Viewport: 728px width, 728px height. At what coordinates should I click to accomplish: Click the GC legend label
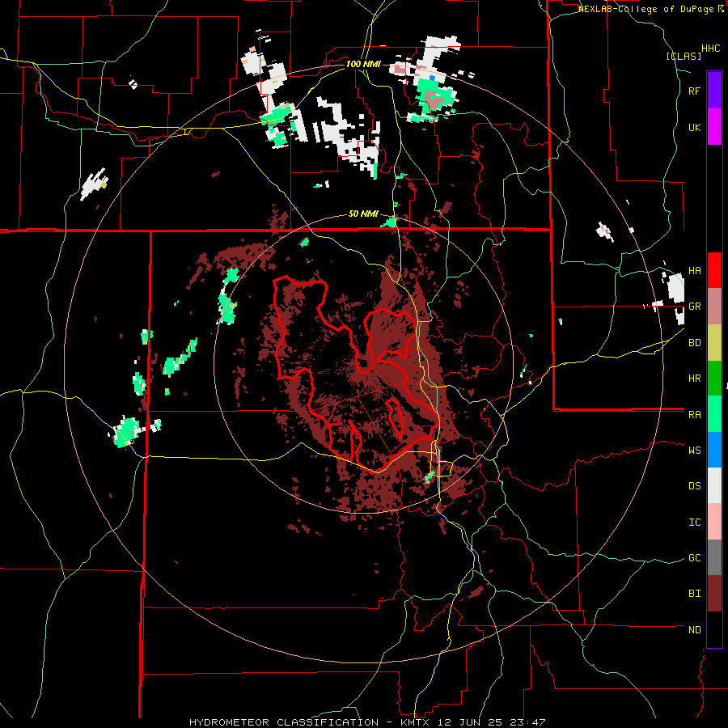(694, 558)
